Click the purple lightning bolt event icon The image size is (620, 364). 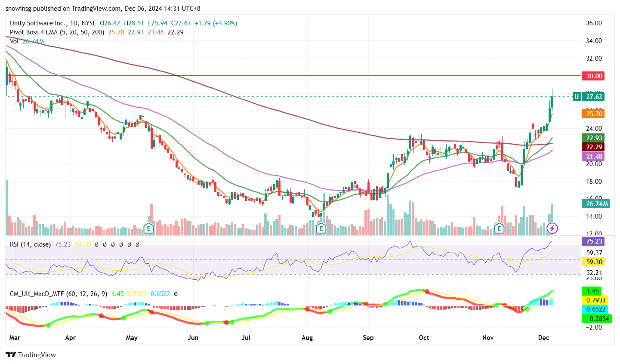pyautogui.click(x=552, y=228)
